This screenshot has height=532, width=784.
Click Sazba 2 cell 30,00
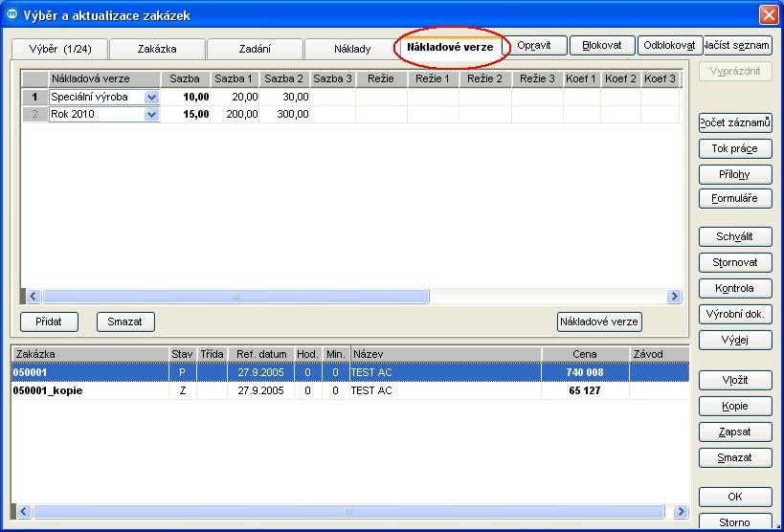pyautogui.click(x=284, y=97)
